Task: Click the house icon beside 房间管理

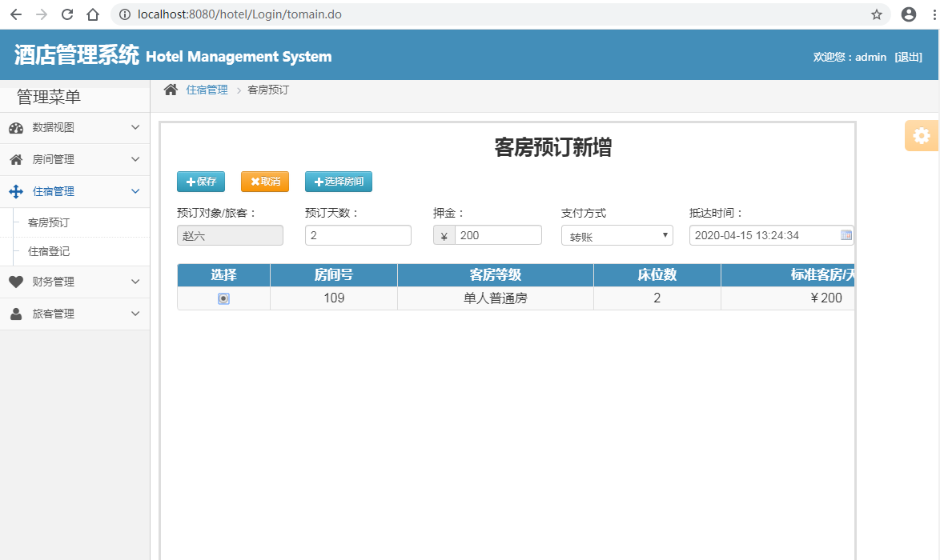Action: [x=16, y=159]
